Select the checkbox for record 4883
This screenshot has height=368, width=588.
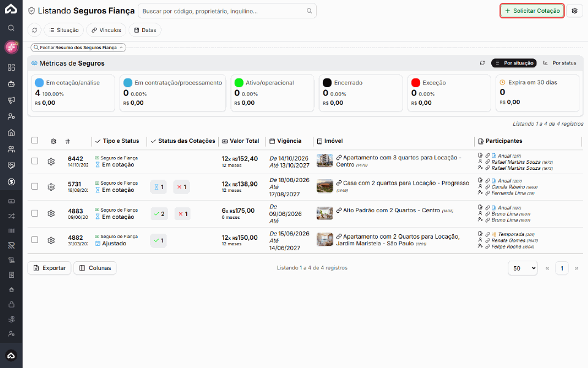click(x=35, y=213)
